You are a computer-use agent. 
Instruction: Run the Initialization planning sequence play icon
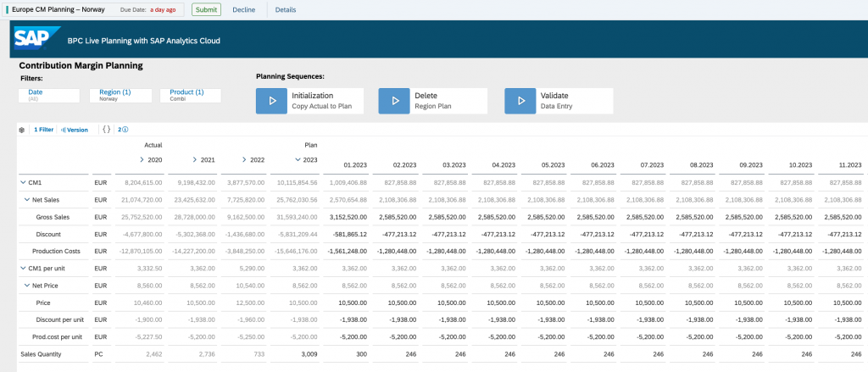(272, 101)
